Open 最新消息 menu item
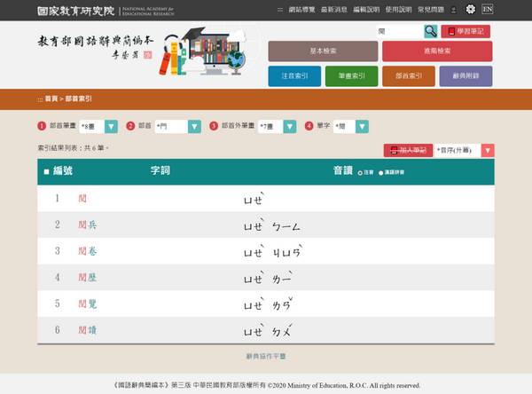Screen dimensions: 532x394 point(334,10)
